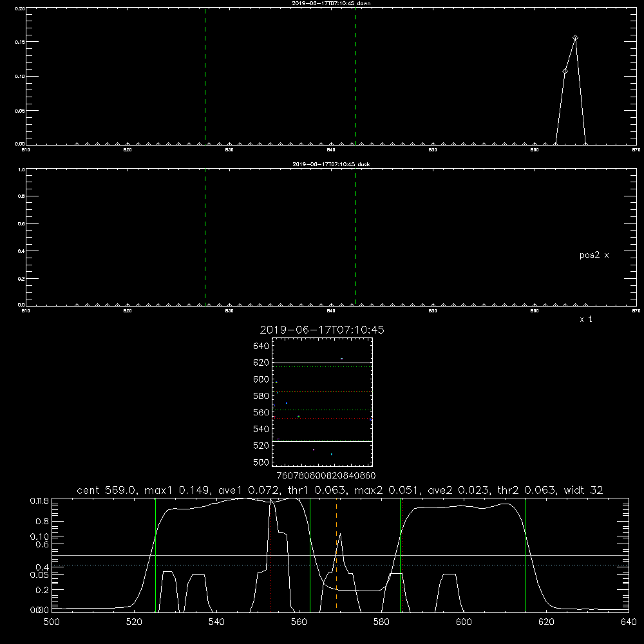Screen dimensions: 644x644
Task: Click the y-axis label 500 of scatter plot
Action: tap(261, 462)
